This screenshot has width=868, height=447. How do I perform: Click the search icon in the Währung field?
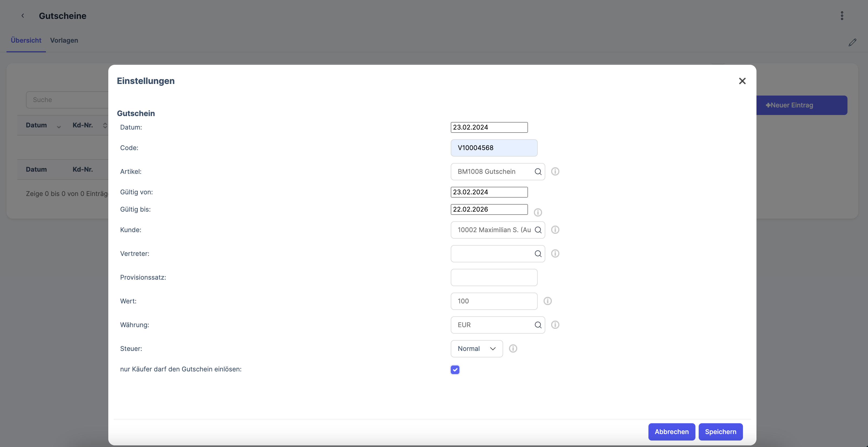(538, 325)
